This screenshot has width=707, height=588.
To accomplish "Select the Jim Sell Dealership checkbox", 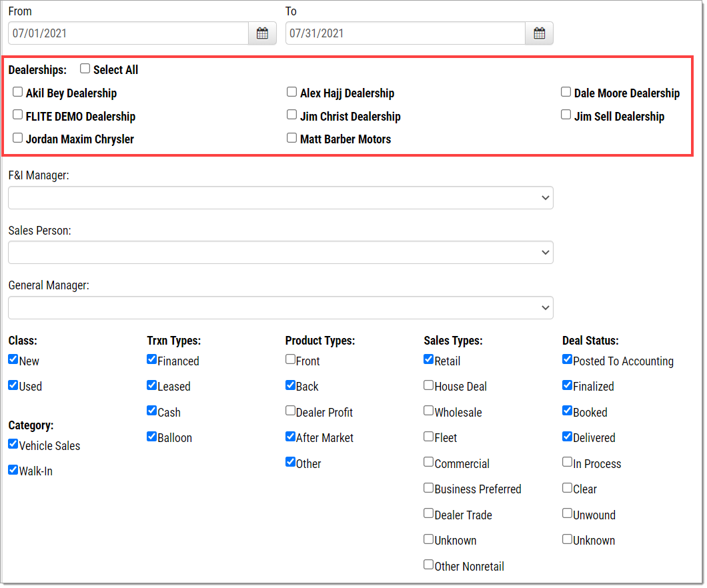I will pos(566,115).
